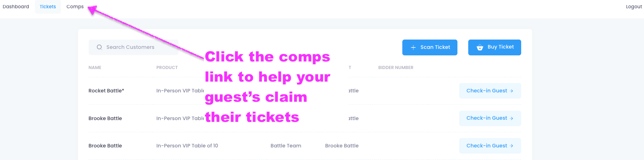
Task: Click In-Person VIP Table of 10 in last row
Action: pos(187,146)
